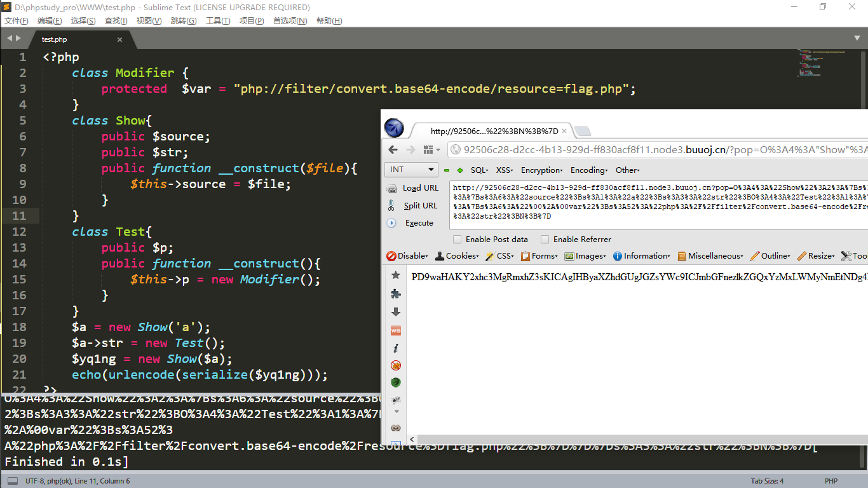Open the XSS dropdown menu
The height and width of the screenshot is (488, 868).
[505, 170]
